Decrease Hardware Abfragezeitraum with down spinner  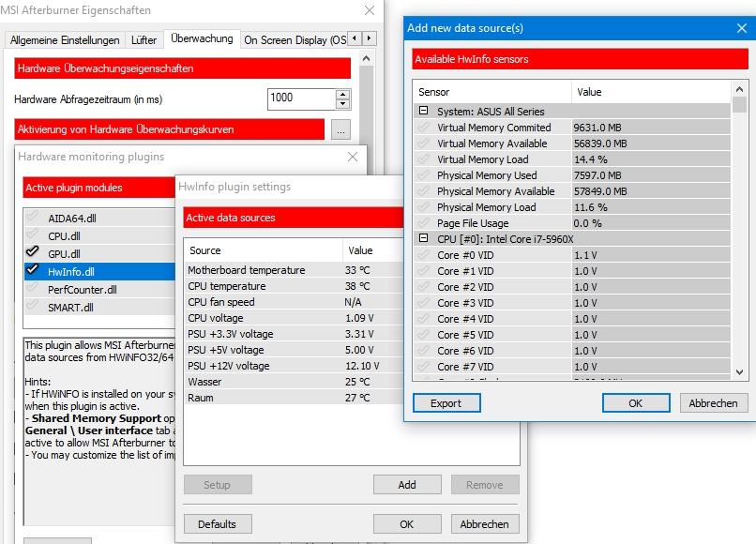point(342,104)
